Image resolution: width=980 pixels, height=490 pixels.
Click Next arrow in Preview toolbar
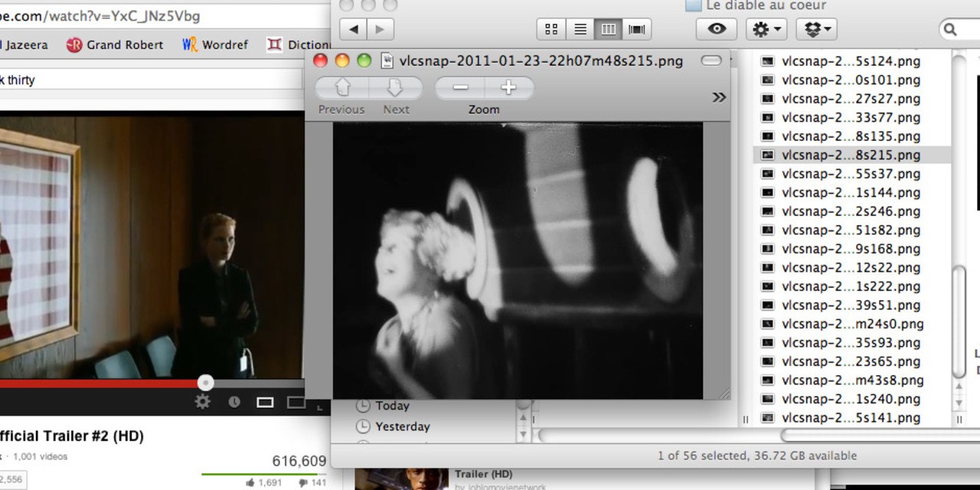coord(396,88)
